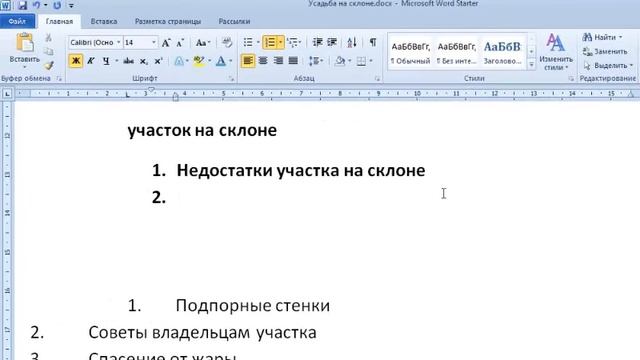Toggle left paragraph alignment

248,61
